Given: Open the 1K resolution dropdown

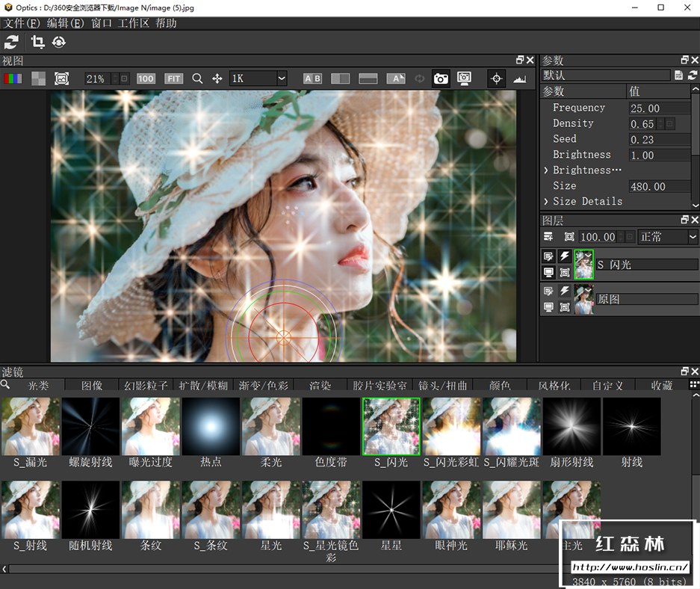Looking at the screenshot, I should [x=258, y=78].
